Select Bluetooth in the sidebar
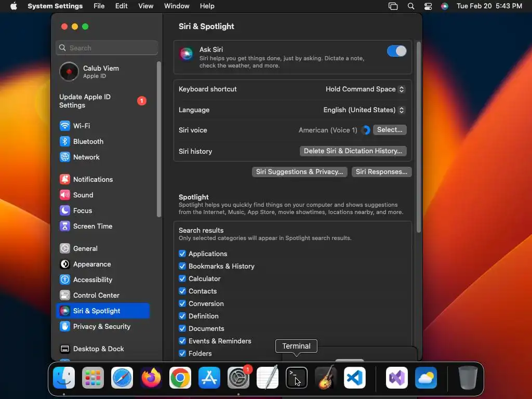This screenshot has height=399, width=532. pyautogui.click(x=103, y=141)
